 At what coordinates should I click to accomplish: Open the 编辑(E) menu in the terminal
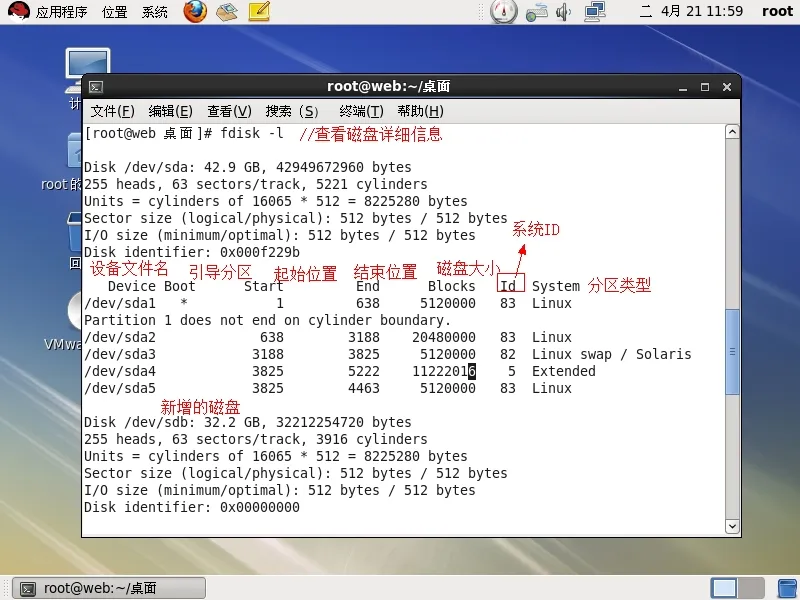click(170, 111)
